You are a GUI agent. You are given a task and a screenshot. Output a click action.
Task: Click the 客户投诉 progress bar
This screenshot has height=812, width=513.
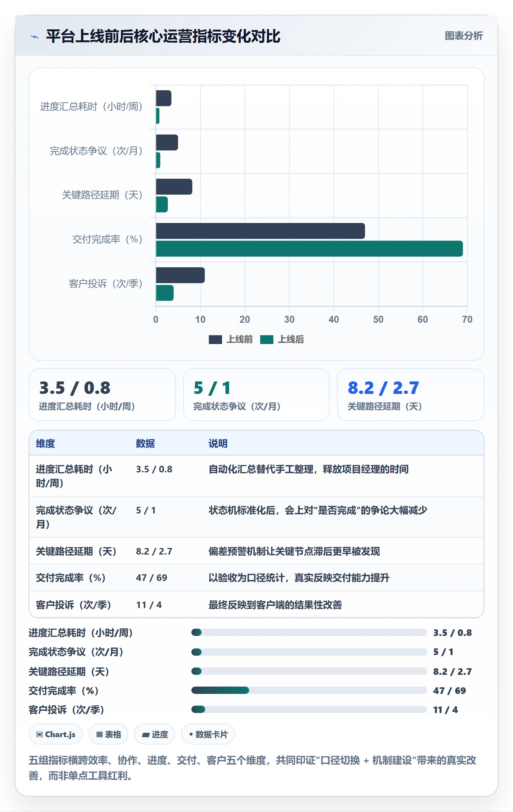point(309,709)
